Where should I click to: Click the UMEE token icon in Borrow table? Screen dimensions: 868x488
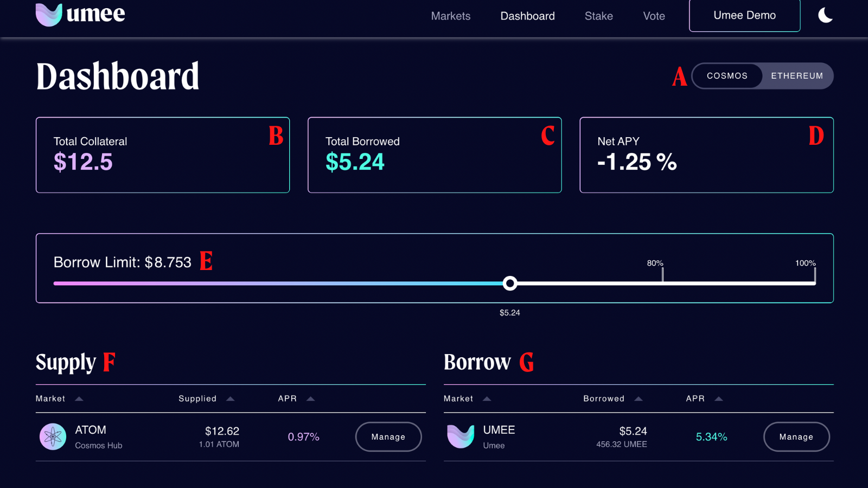[461, 436]
